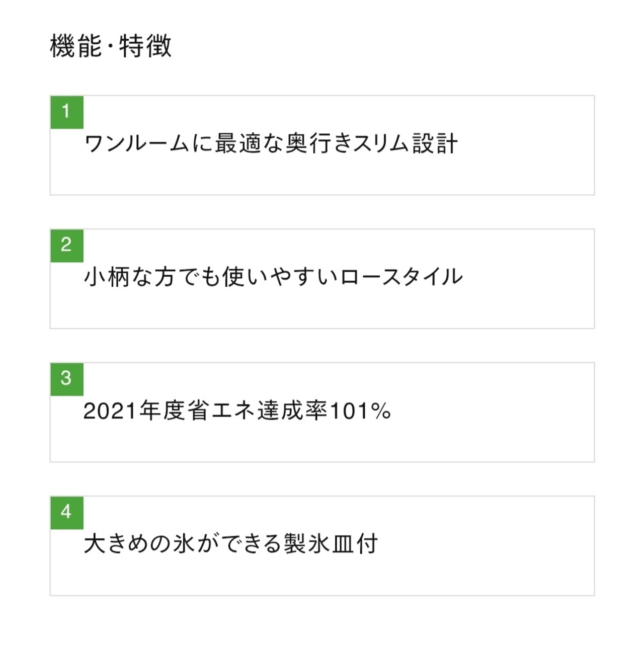The width and height of the screenshot is (644, 645).
Task: Click the green number 1 badge
Action: (66, 112)
